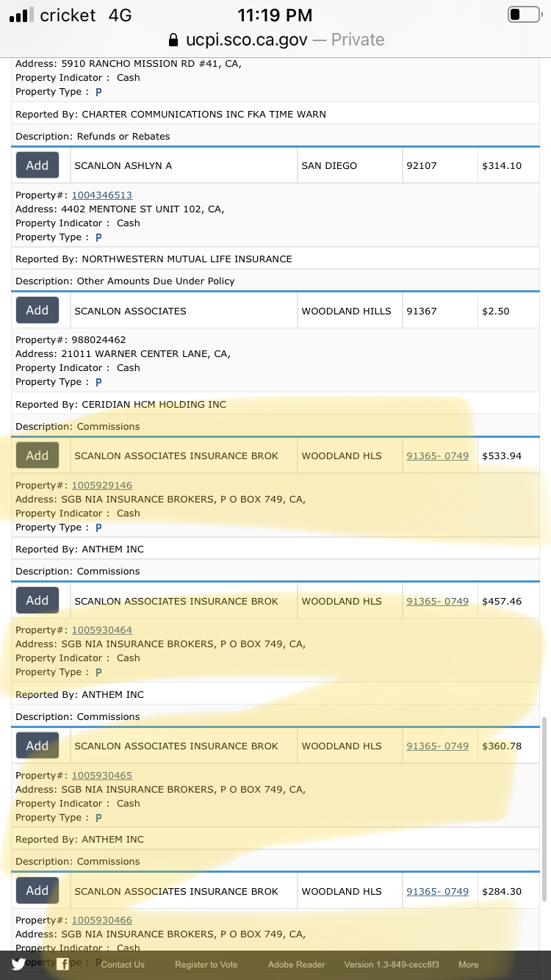
Task: Open the Facebook icon in footer
Action: coord(63,965)
